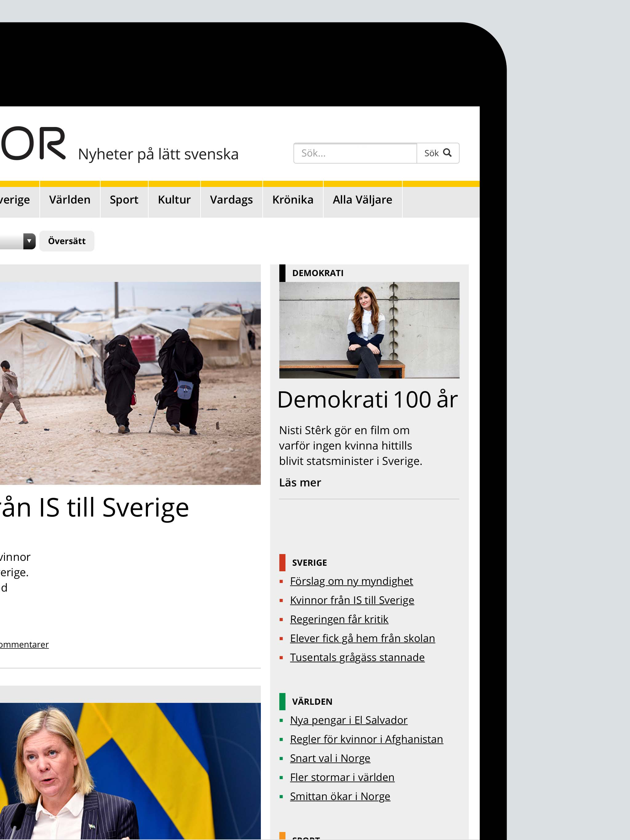Open Elever fick gå hem från skolan

point(362,638)
